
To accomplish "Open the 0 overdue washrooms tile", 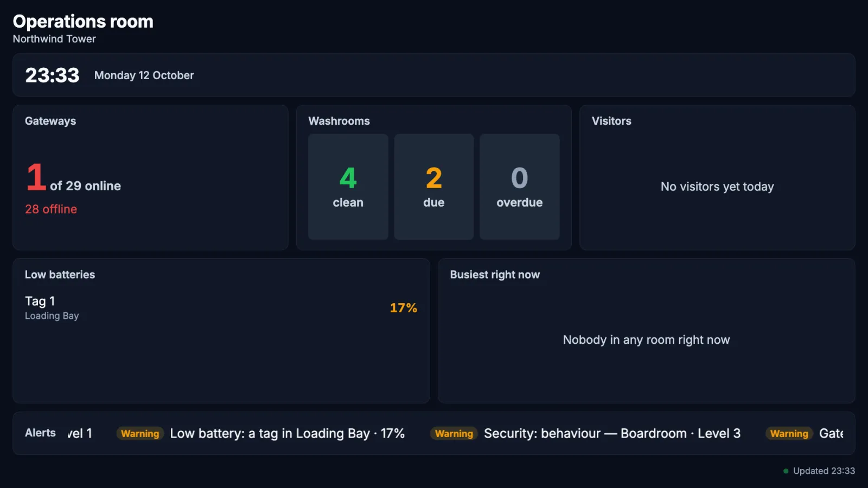I will (x=520, y=187).
